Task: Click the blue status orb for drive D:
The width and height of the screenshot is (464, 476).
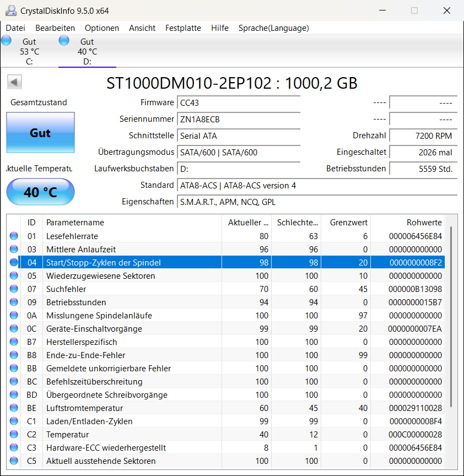Action: [64, 40]
